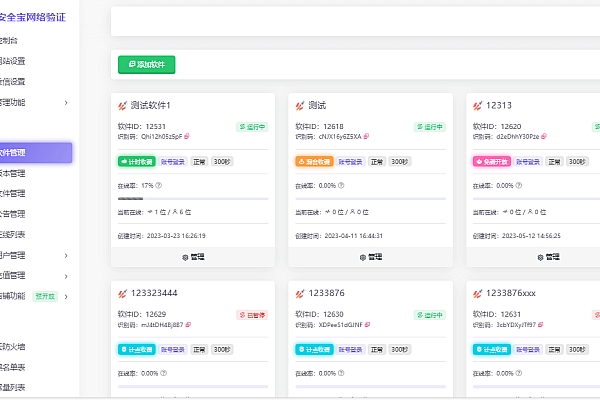This screenshot has height=400, width=600.
Task: Click rocket icon beside 1233876 title
Action: [300, 294]
